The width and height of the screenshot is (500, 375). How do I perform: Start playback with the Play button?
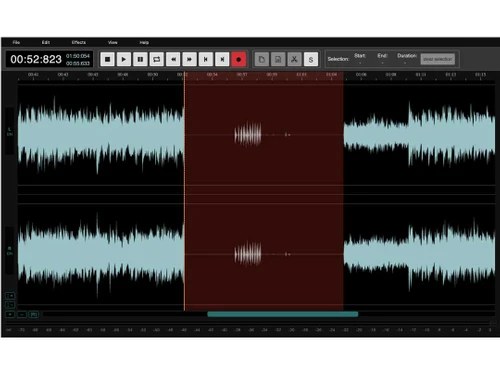(x=124, y=59)
